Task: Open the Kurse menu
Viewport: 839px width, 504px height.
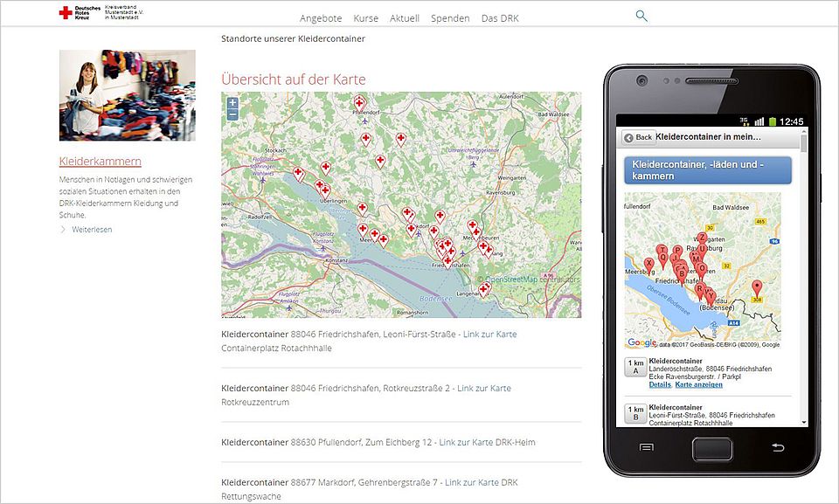Action: (365, 18)
